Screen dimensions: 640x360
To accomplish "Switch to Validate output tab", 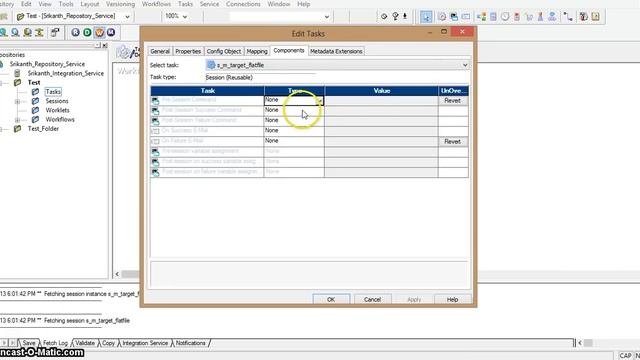I will pos(85,343).
